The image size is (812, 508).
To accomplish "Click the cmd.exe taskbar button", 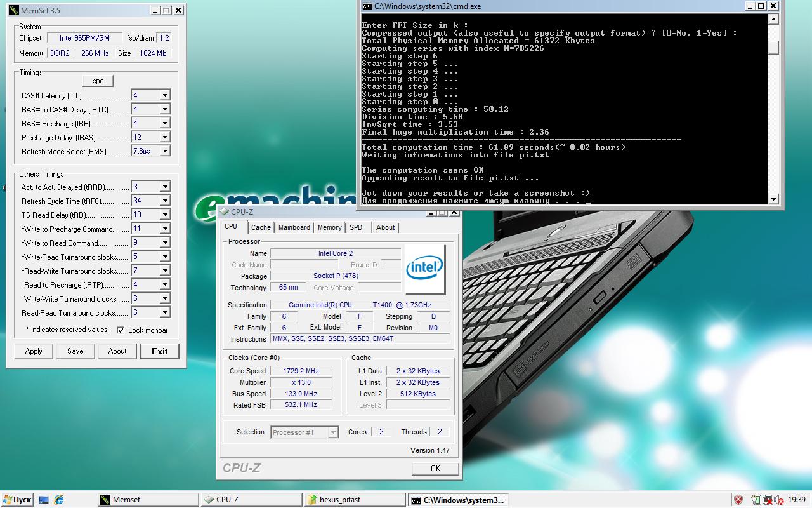I will (x=457, y=500).
